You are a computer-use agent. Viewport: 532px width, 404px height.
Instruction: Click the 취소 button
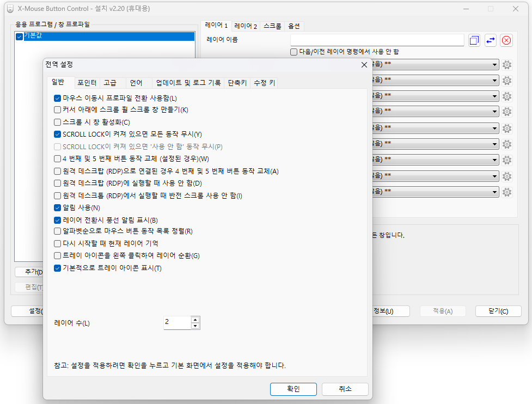point(345,389)
